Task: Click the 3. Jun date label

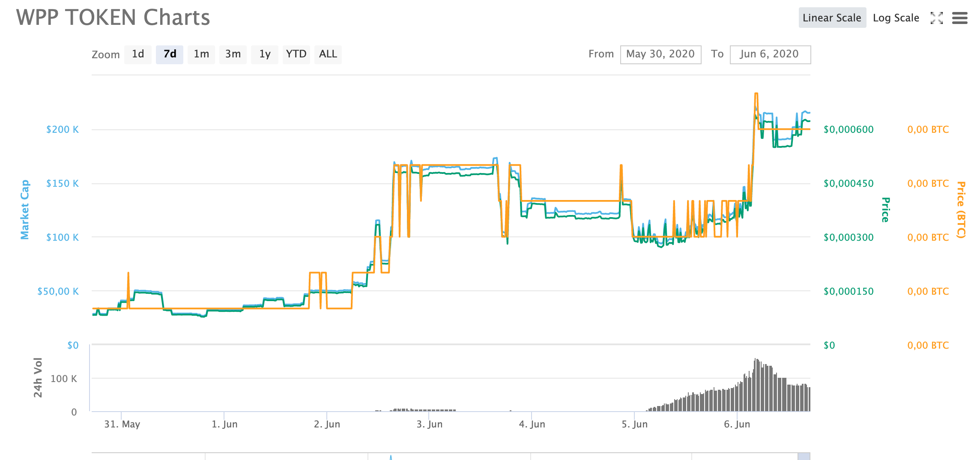Action: [430, 424]
